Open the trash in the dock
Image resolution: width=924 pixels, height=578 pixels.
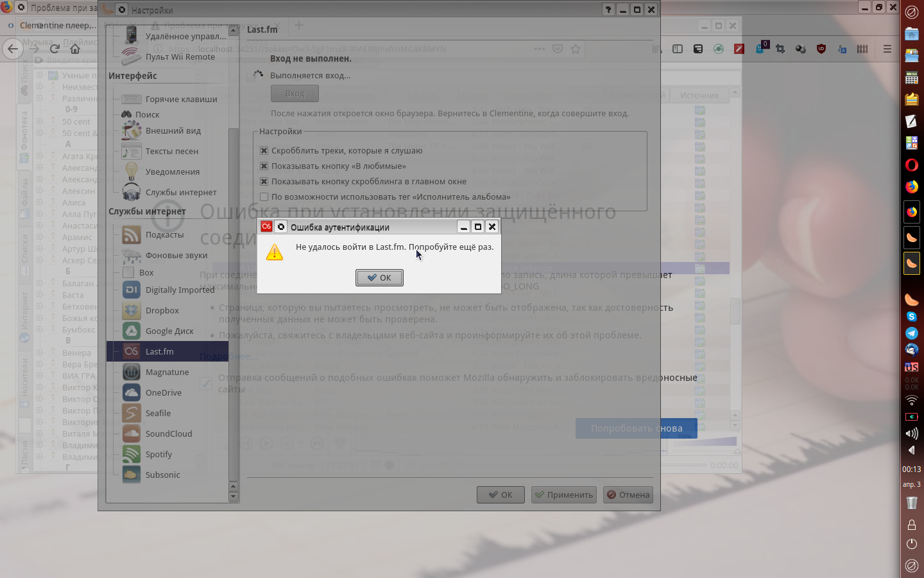pos(911,502)
